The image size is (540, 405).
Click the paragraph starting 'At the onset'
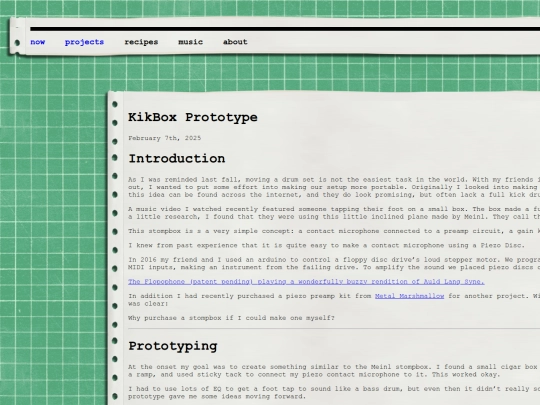(334, 371)
